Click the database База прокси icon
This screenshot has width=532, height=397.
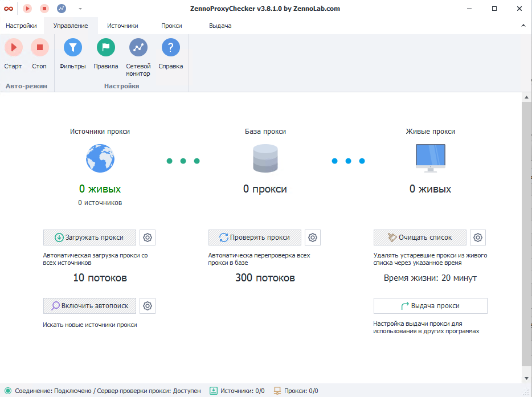point(265,158)
